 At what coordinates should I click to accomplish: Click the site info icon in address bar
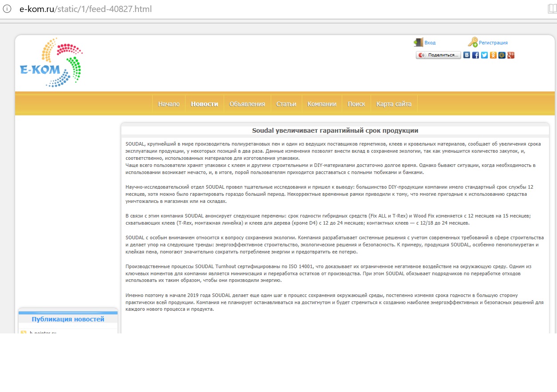tap(7, 9)
